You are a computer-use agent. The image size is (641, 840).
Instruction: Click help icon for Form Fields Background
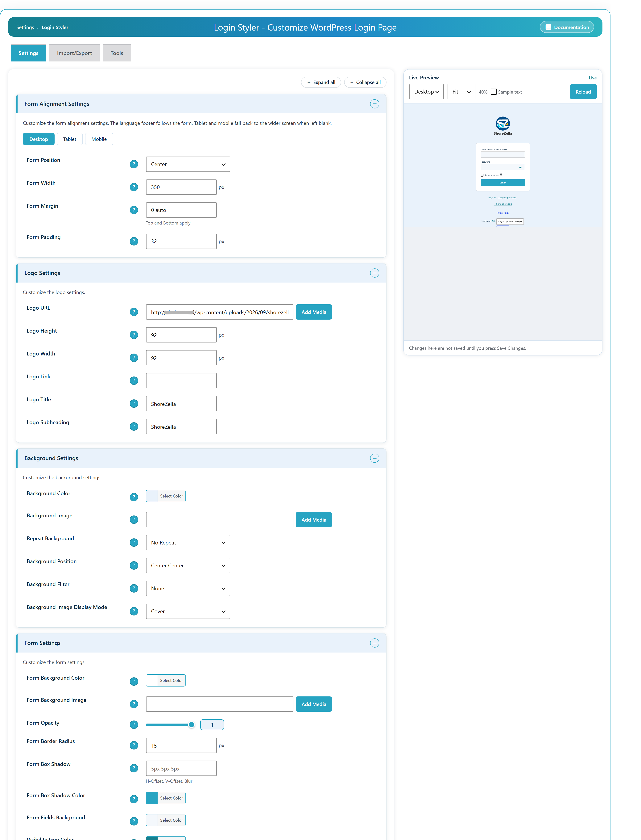[134, 821]
